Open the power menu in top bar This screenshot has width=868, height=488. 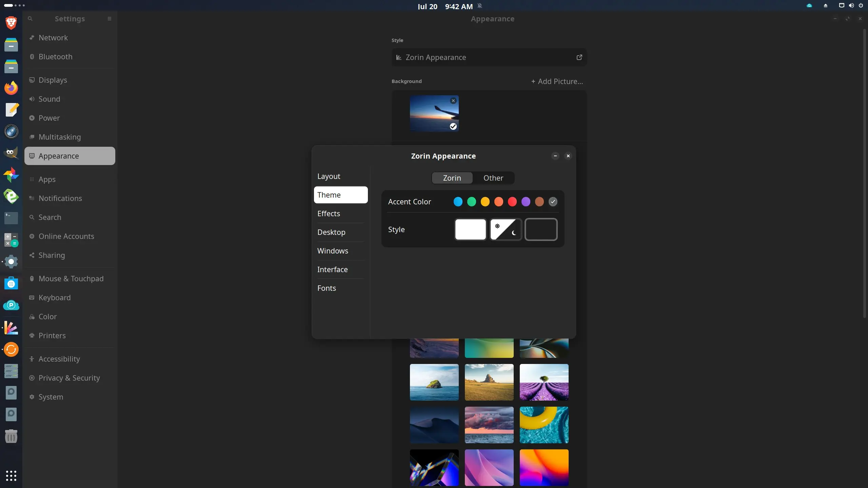[x=861, y=5]
